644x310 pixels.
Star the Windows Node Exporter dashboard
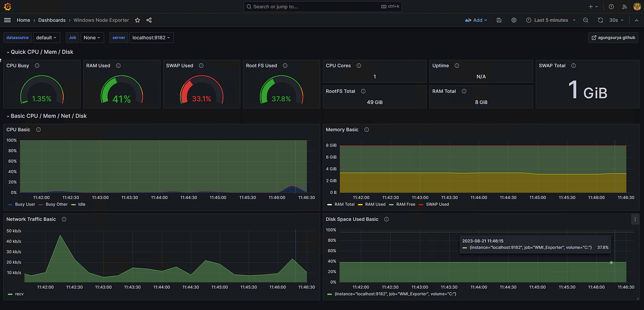point(137,20)
